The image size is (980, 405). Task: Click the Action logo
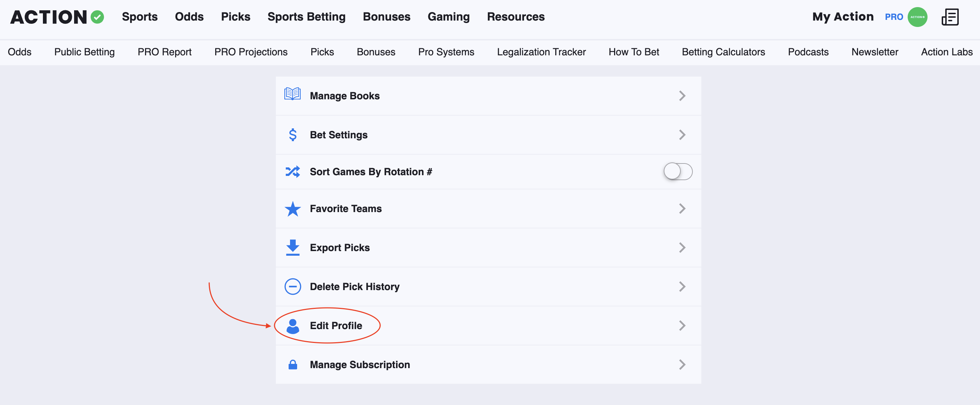(57, 17)
